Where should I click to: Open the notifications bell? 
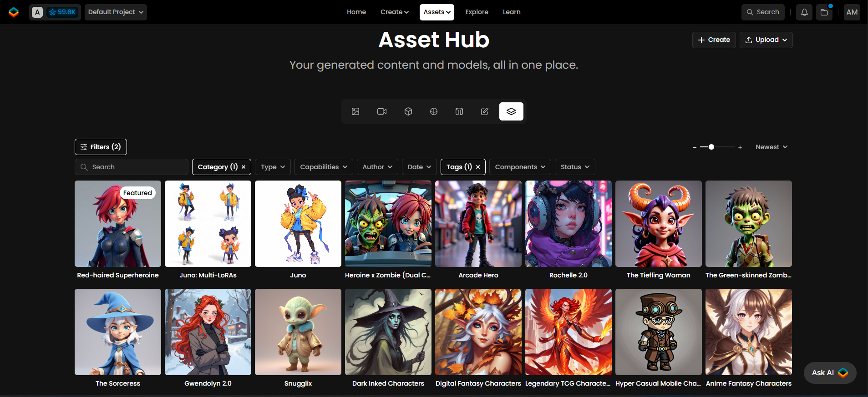(x=804, y=12)
